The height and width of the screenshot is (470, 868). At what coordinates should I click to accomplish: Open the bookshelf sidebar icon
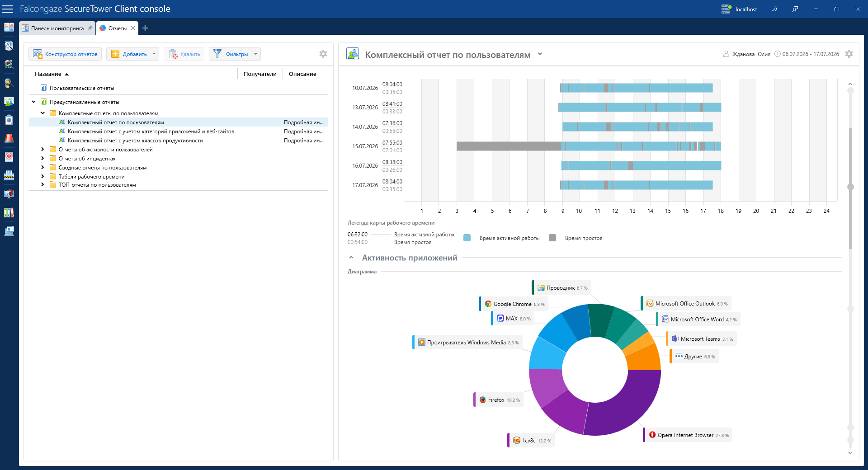(x=9, y=212)
